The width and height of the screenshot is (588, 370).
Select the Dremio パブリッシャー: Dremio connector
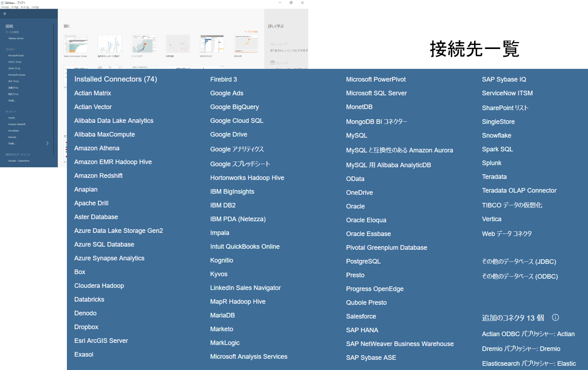tap(521, 349)
